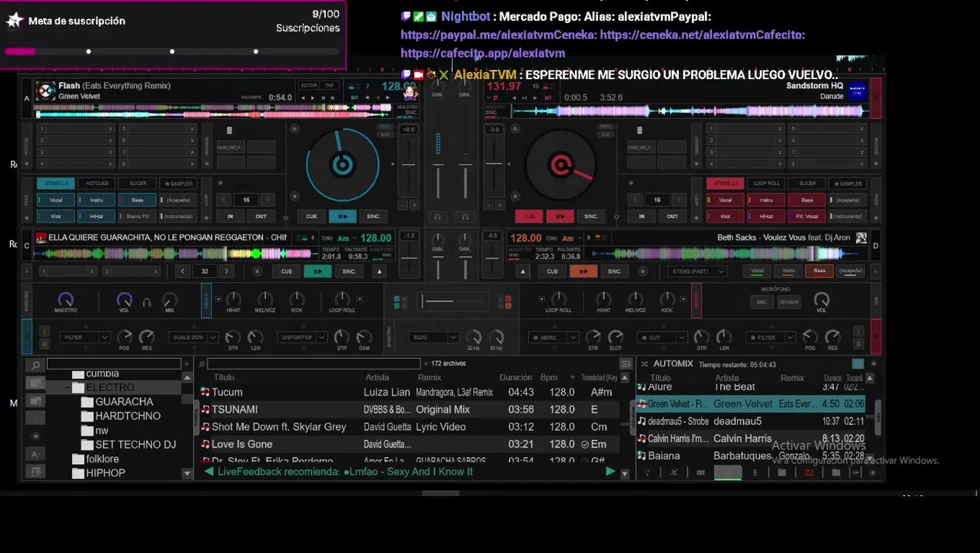The height and width of the screenshot is (553, 980).
Task: Open the STEMS (FAST) dropdown on deck D
Action: pos(697,271)
